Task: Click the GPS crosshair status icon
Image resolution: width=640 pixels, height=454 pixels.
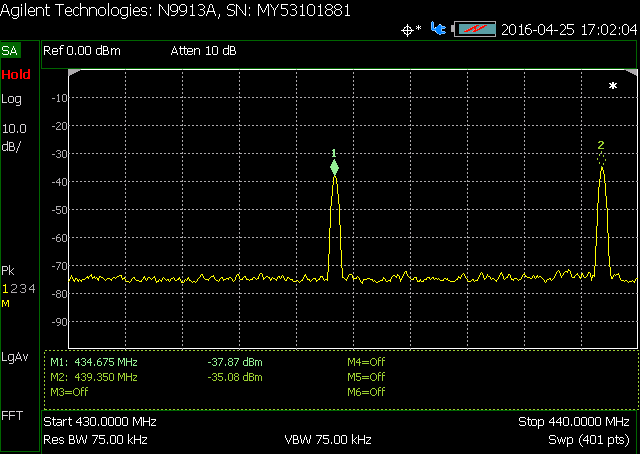Action: [410, 29]
